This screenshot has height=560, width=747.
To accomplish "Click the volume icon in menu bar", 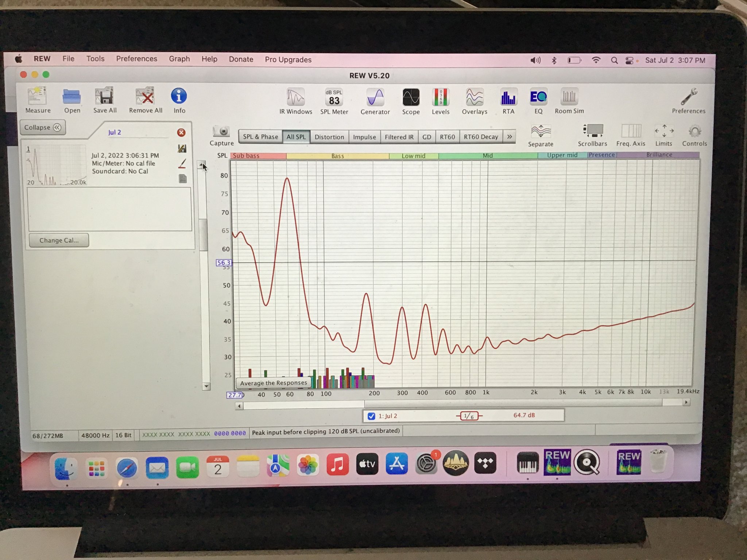I will [x=535, y=60].
